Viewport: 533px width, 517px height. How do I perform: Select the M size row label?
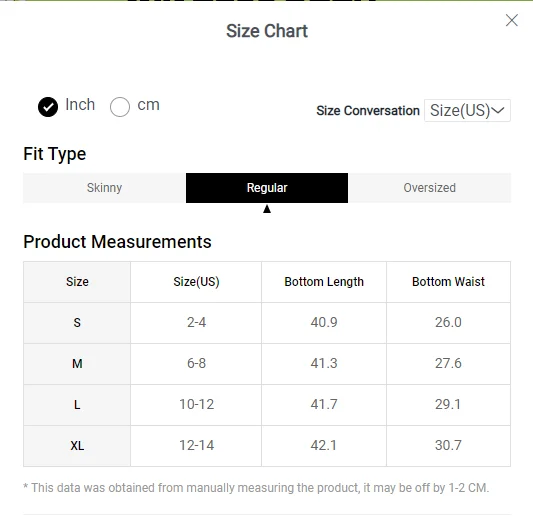click(x=77, y=364)
